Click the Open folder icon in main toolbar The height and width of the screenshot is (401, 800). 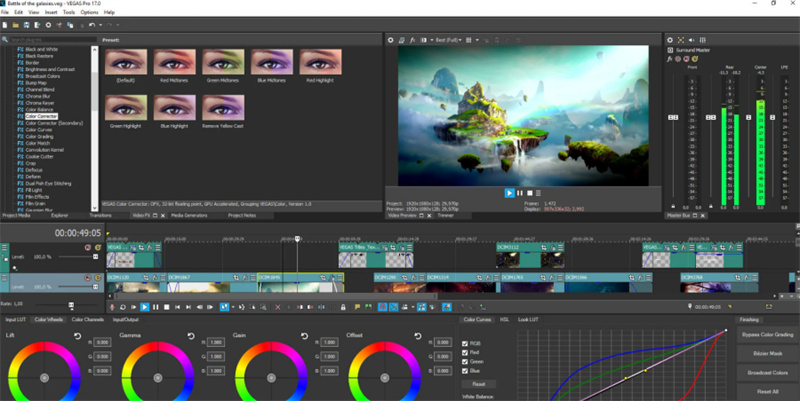pyautogui.click(x=17, y=23)
